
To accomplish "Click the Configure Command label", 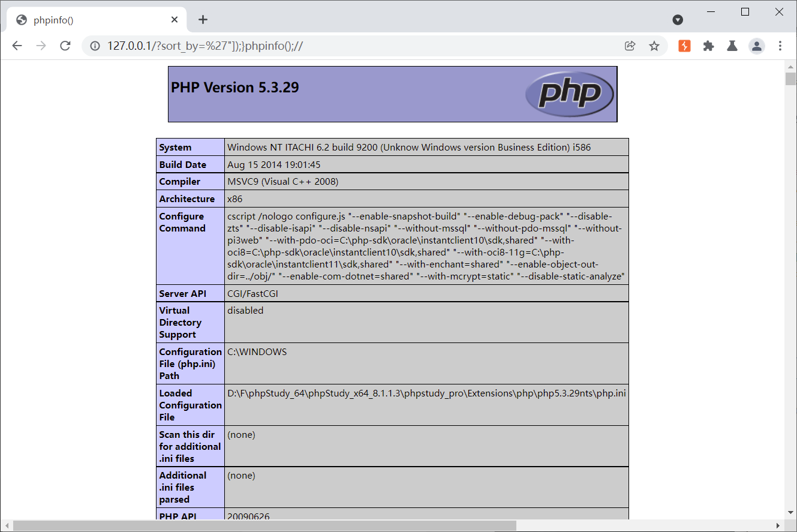I will (x=182, y=222).
